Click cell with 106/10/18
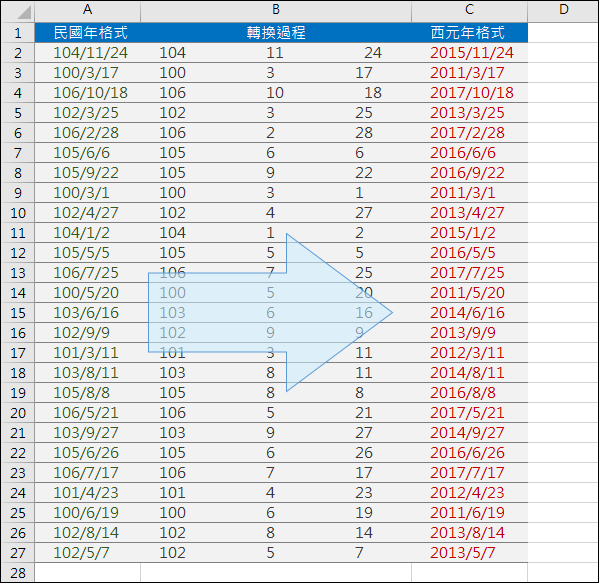 point(87,93)
